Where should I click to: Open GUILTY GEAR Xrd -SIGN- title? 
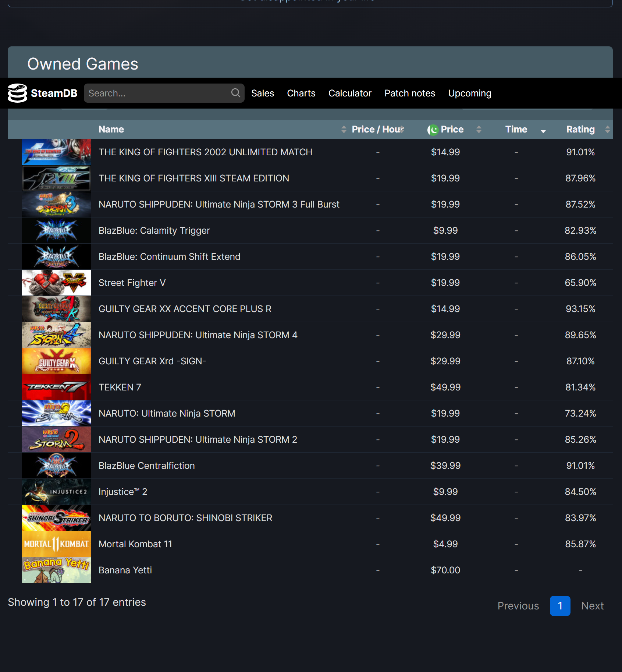[x=152, y=361]
